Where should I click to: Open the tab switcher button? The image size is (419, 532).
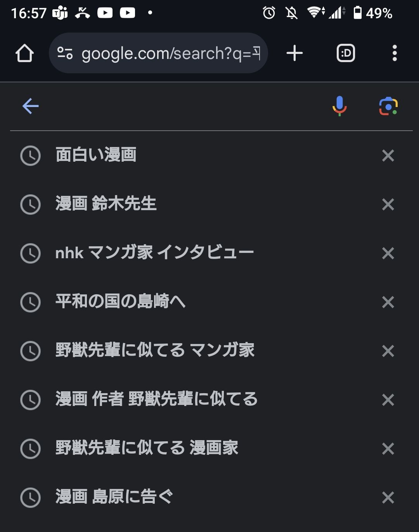pos(346,53)
